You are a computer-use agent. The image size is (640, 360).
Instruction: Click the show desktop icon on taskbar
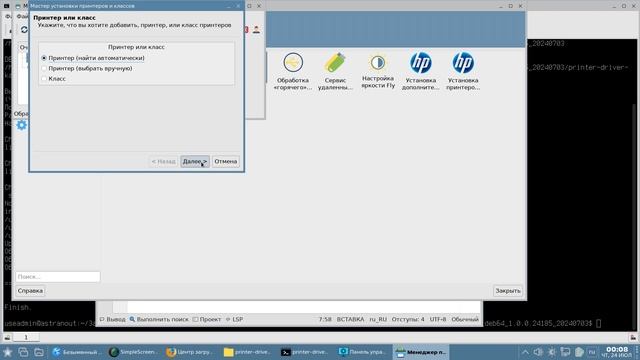click(23, 352)
